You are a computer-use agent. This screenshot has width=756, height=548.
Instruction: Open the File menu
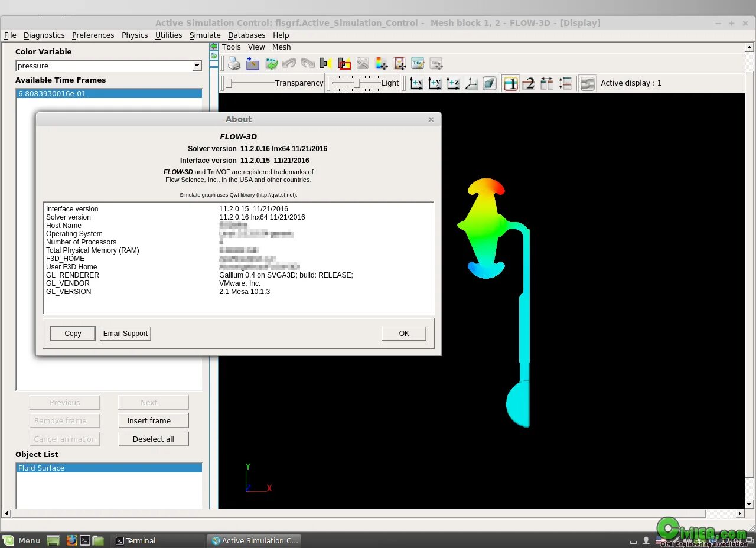pyautogui.click(x=10, y=35)
